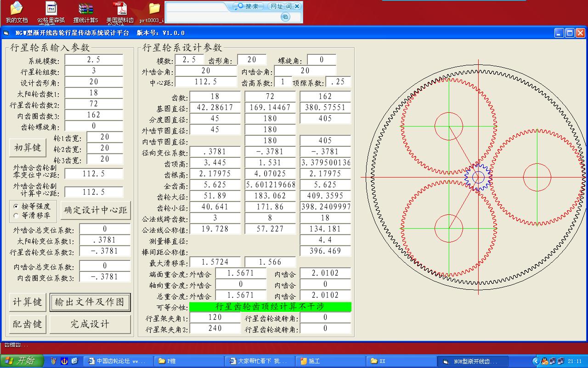Screen dimensions: 588x368
Task: Switch to 中国齿轮论坛 taskbar window
Action: click(x=119, y=361)
